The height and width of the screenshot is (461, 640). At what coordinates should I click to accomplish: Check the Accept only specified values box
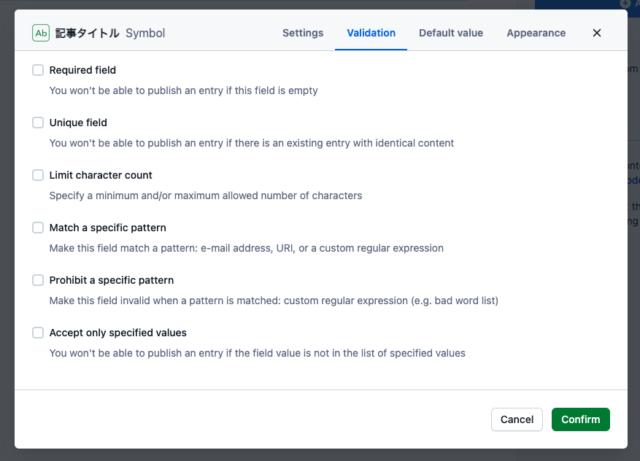(38, 332)
